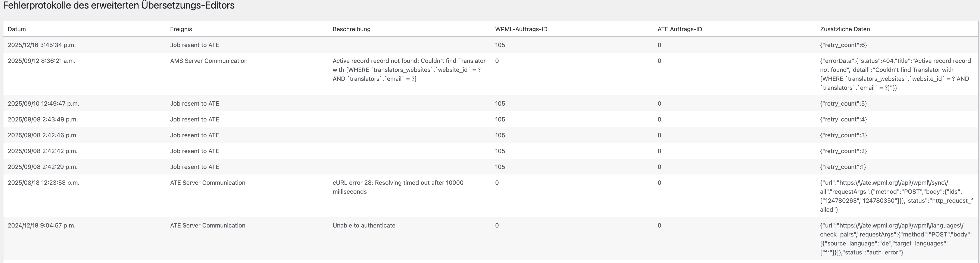980x263 pixels.
Task: Select the retry_count 6 data cell
Action: (x=843, y=45)
